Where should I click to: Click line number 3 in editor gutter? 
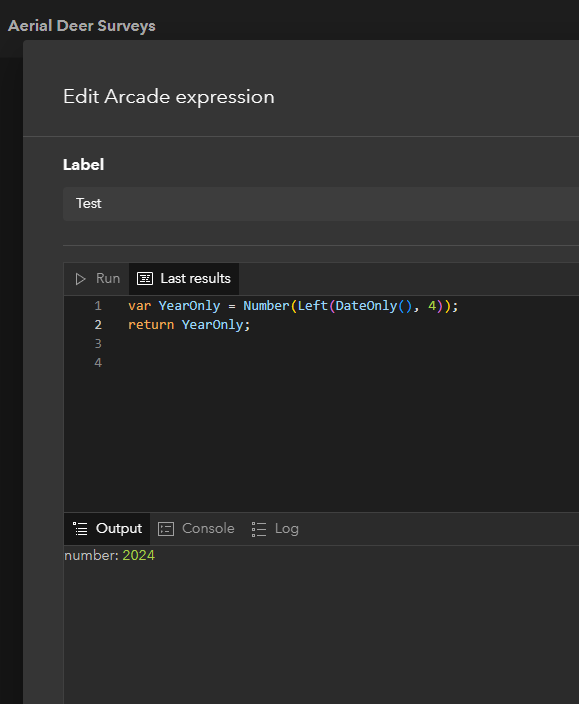[x=98, y=344]
